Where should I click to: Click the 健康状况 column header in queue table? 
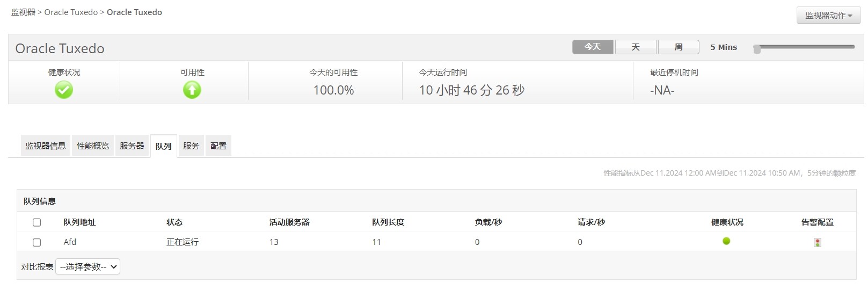pos(727,222)
